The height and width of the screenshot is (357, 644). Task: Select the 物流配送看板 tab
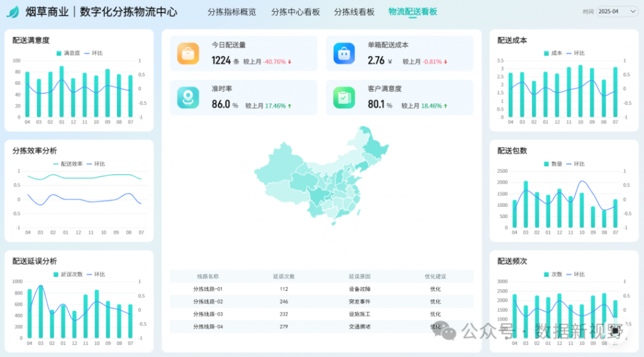coord(413,12)
